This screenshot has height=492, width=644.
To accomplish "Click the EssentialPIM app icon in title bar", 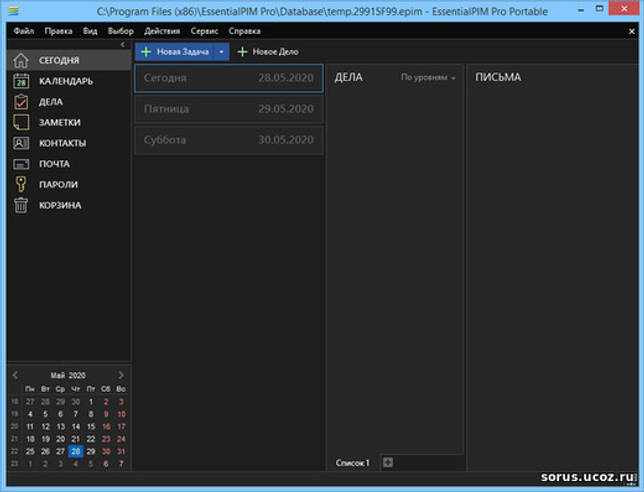I will [14, 11].
